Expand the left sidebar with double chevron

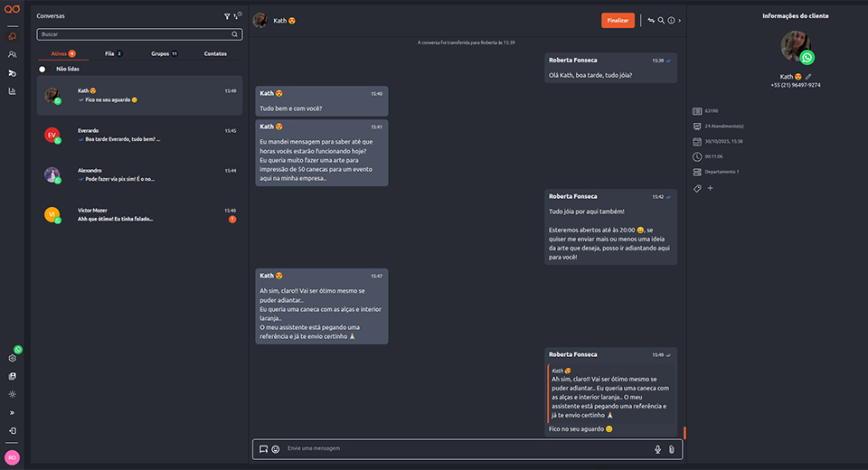click(x=13, y=412)
